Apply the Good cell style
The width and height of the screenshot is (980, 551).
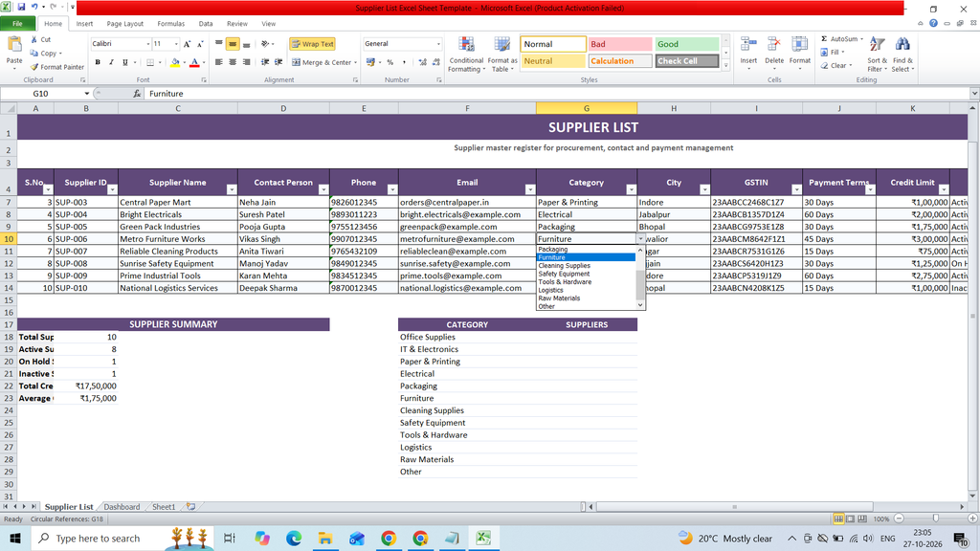686,44
